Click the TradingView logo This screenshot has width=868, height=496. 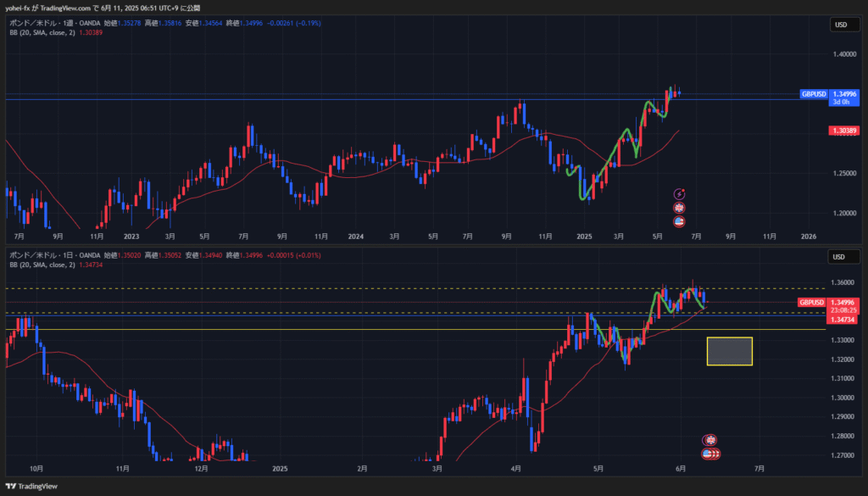coord(31,486)
